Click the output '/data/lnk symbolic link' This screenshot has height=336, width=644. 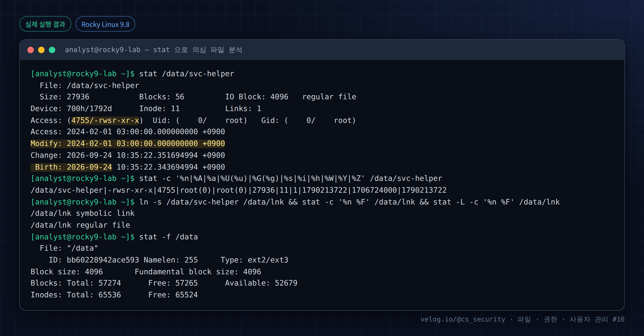[x=83, y=213]
